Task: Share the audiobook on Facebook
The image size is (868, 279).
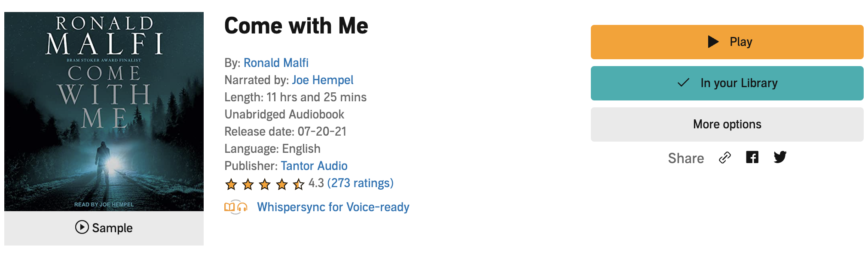Action: pos(752,158)
